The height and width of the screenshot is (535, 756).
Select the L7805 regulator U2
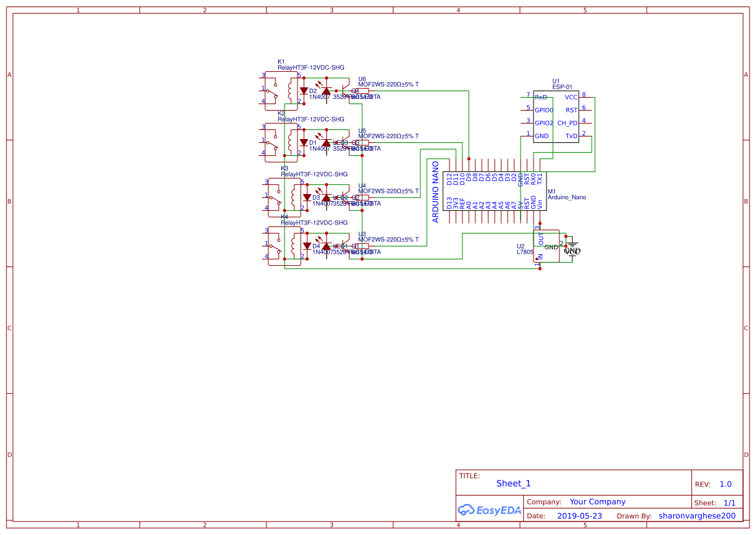pos(546,246)
